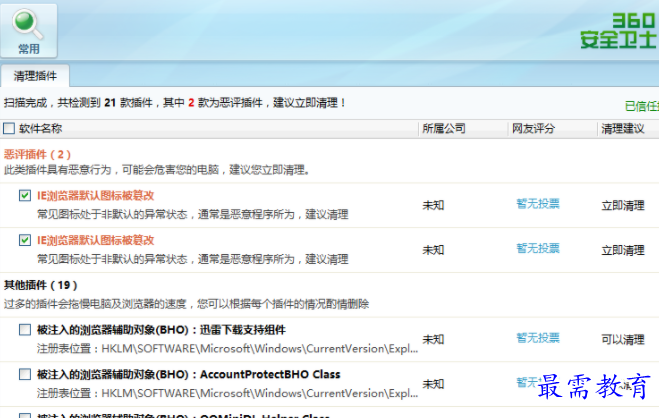Uncheck the second IE浏览器默认图标被篡改 checkbox

(25, 240)
